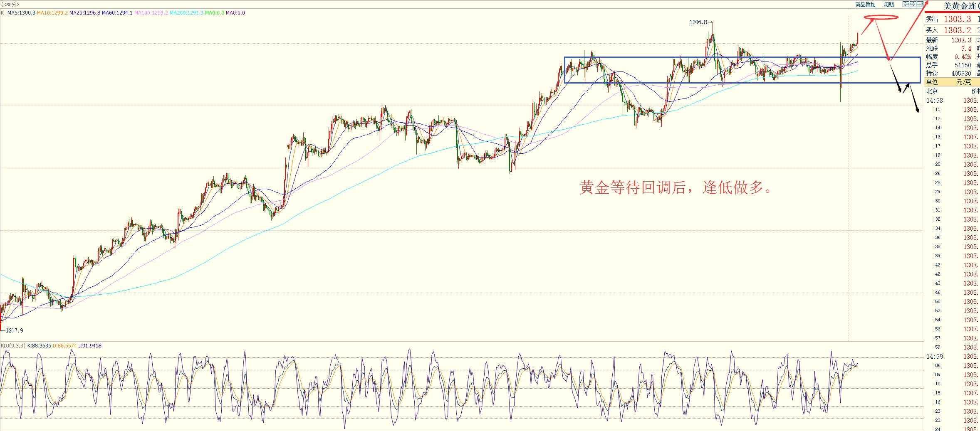Click the 北京 time column header
980x431 pixels.
[932, 91]
